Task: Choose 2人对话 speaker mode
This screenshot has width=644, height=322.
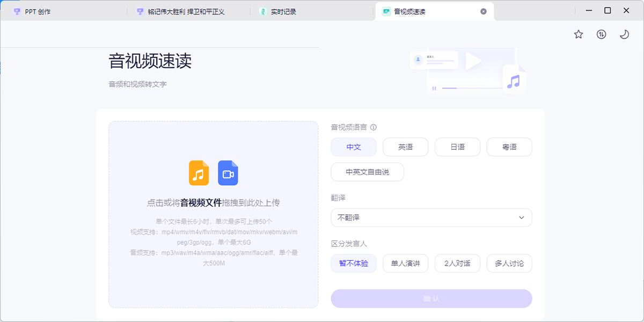Action: coord(457,264)
